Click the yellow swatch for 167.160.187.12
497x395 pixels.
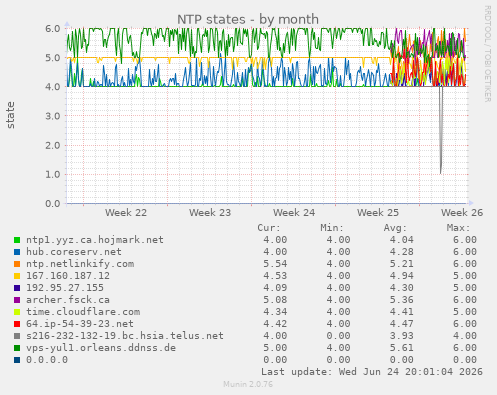pyautogui.click(x=17, y=276)
